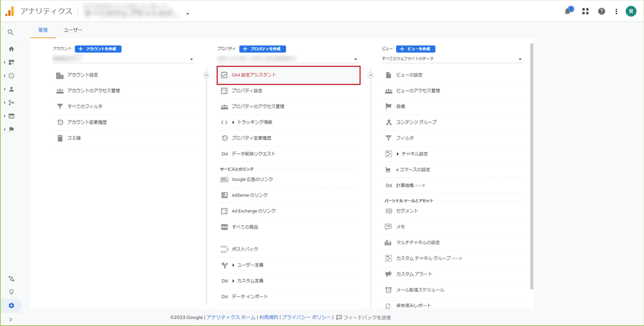Click the Analytics logo
644x326 pixels.
[x=10, y=11]
